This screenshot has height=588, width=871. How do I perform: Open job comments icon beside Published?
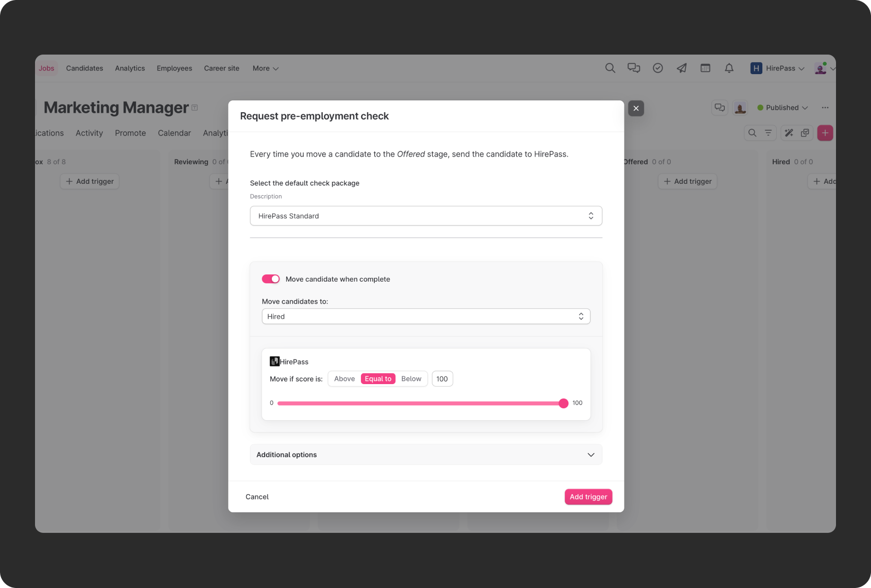(x=720, y=108)
